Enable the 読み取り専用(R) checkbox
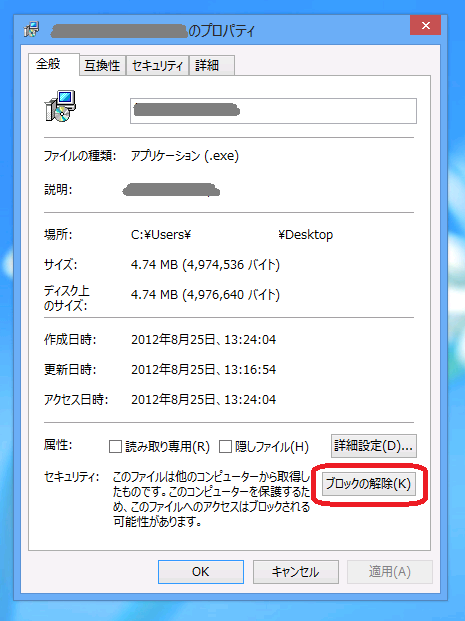Screen dimensions: 465x621 point(115,447)
